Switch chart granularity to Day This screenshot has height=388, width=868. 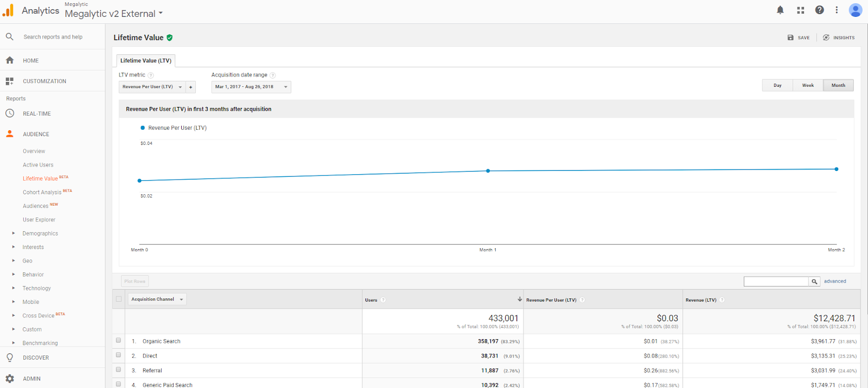tap(777, 85)
